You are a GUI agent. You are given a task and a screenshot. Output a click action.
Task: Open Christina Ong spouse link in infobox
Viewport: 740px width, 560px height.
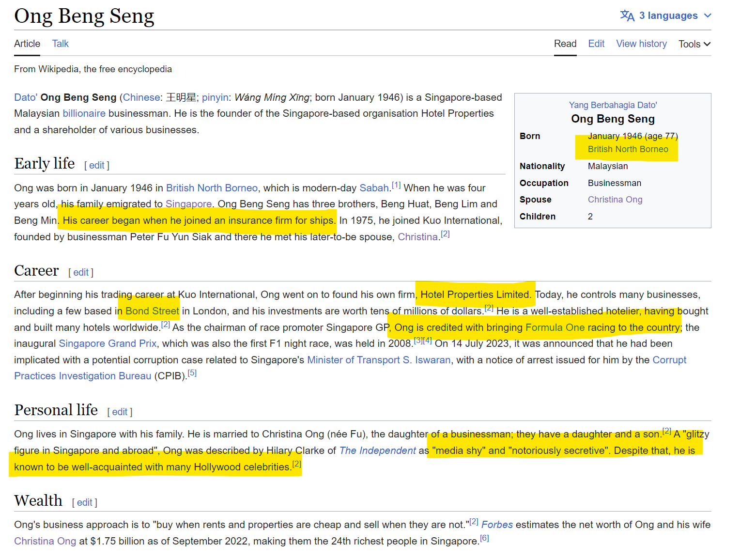click(x=615, y=200)
